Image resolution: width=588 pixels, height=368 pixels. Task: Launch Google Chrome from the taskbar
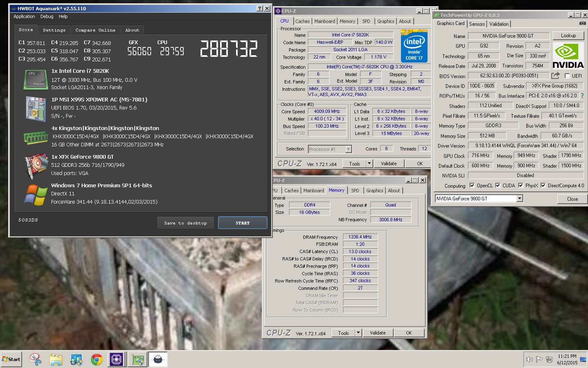tap(97, 359)
